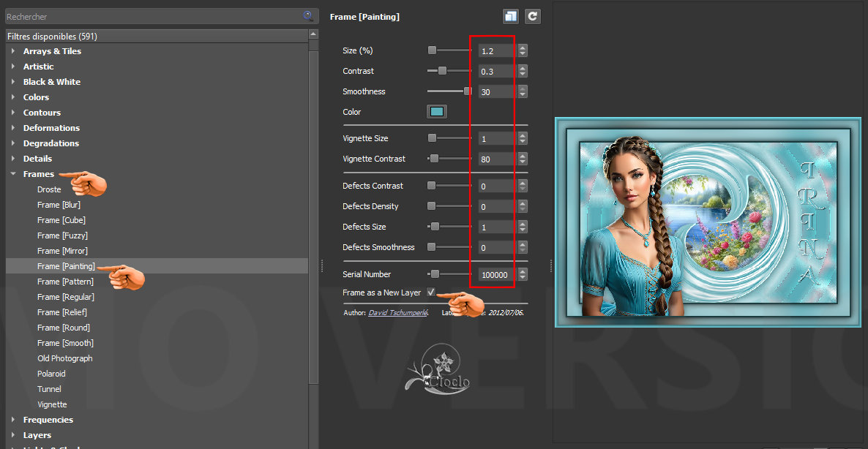868x449 pixels.
Task: Click the Defects Density slider
Action: click(449, 206)
